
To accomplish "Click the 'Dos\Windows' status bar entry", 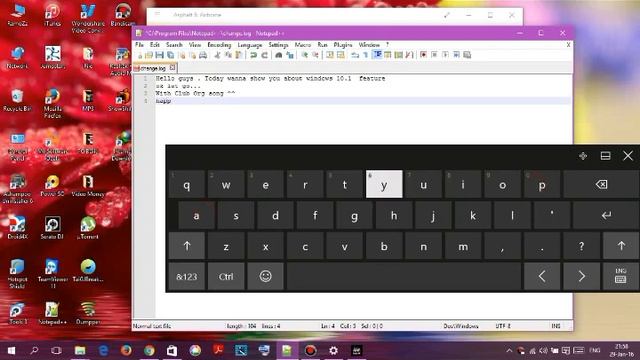I will point(461,326).
